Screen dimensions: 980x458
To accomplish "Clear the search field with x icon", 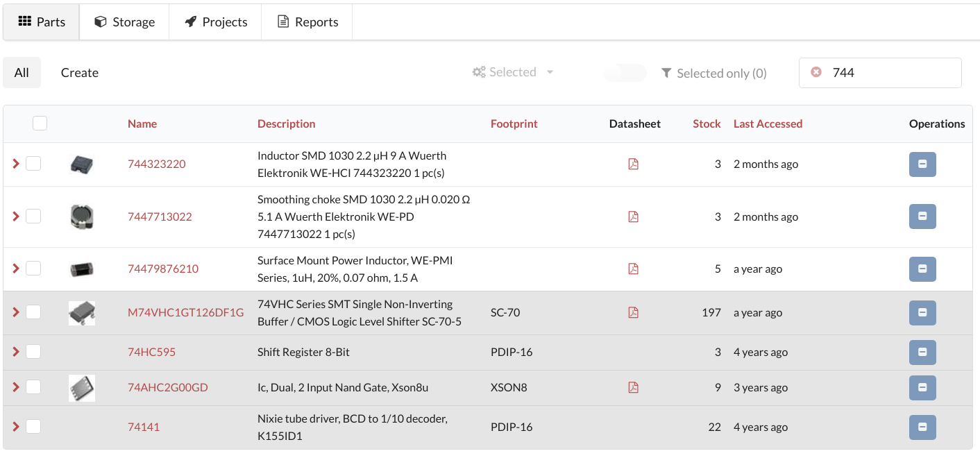I will pos(816,72).
